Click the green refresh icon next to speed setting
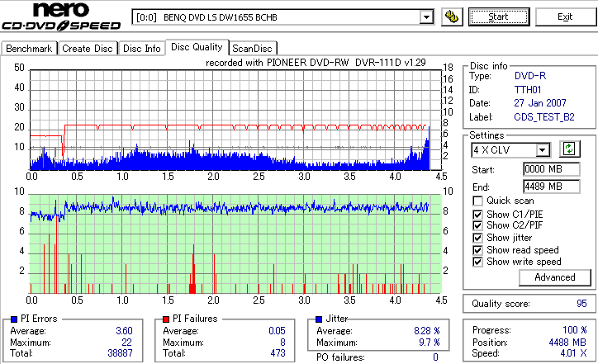This screenshot has width=598, height=364. [x=569, y=149]
